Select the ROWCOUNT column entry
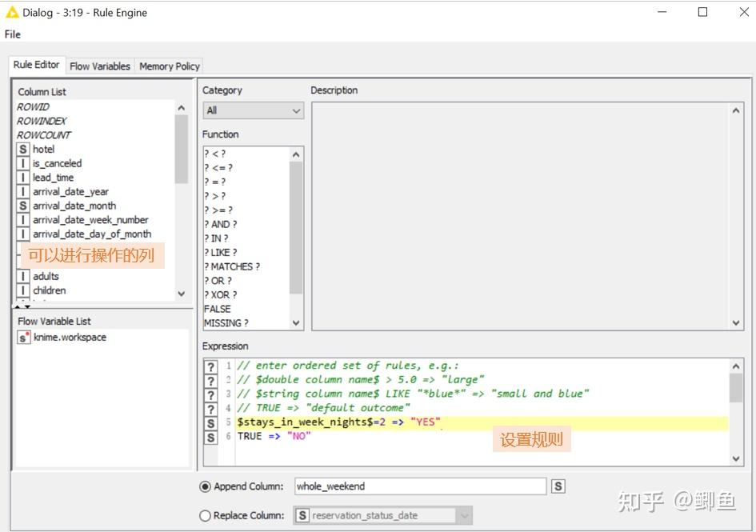 pyautogui.click(x=44, y=135)
